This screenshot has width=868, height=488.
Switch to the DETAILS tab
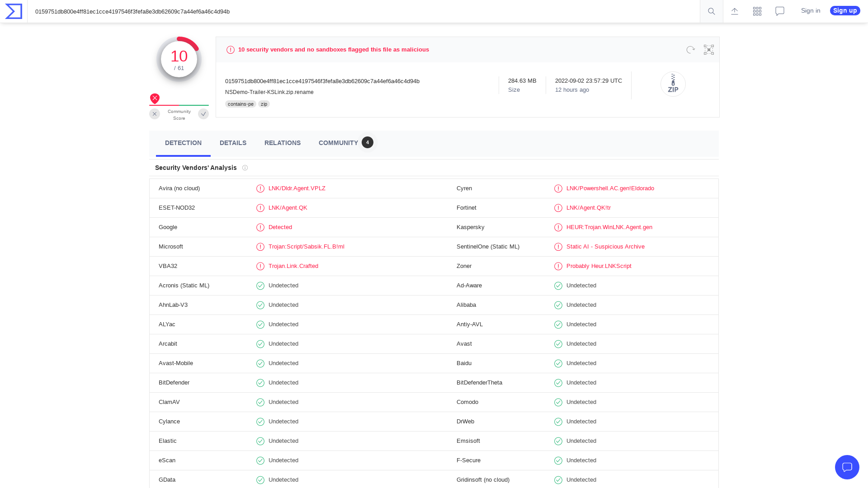[233, 143]
